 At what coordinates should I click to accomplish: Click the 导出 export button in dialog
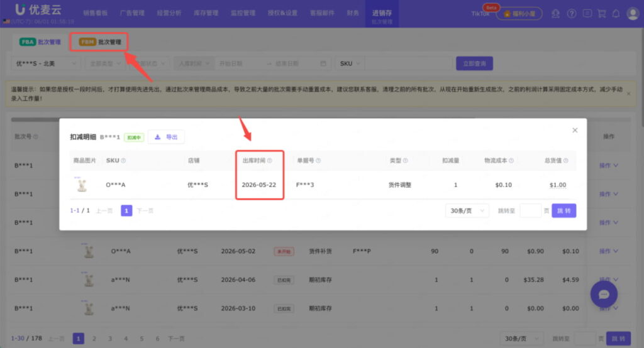tap(166, 137)
